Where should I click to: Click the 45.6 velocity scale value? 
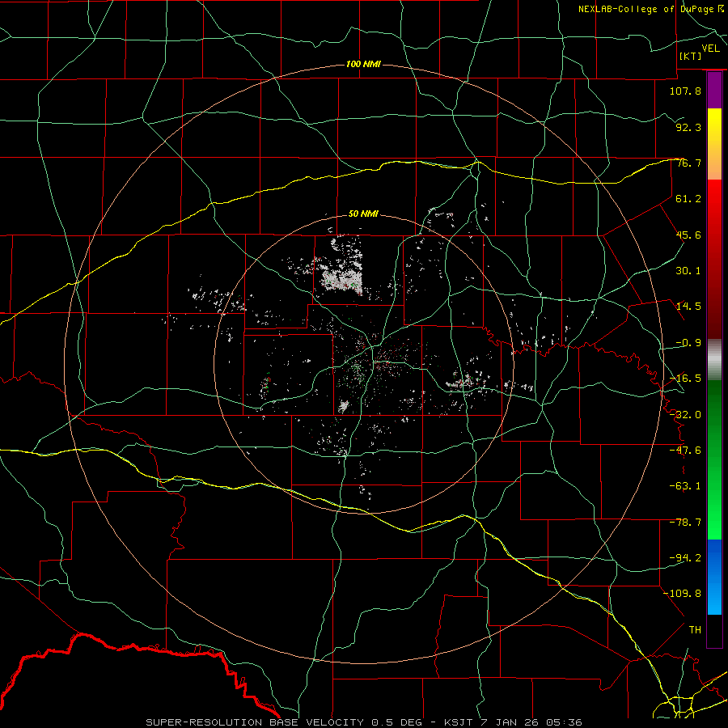688,235
